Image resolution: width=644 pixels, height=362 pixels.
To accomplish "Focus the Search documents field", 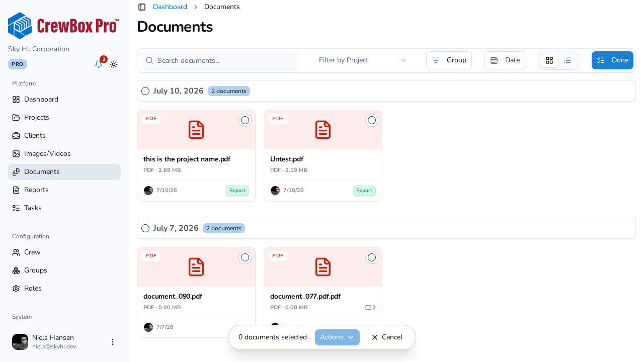I will point(220,60).
